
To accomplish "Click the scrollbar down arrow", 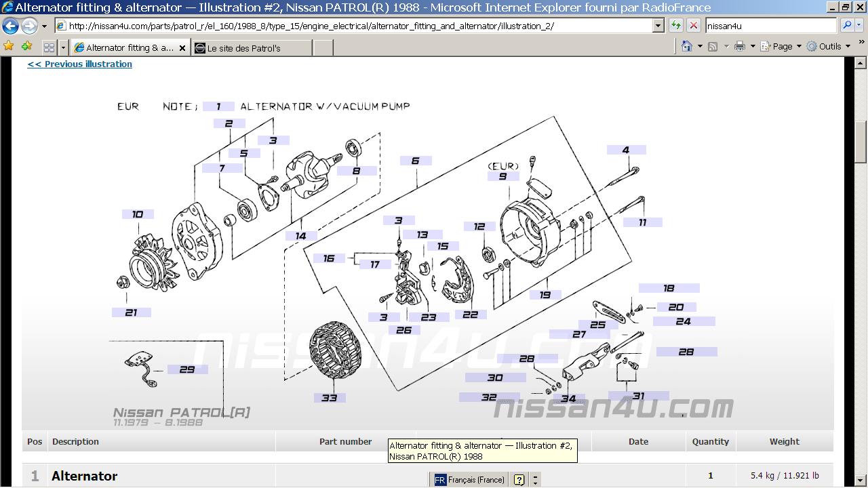I will coord(861,481).
